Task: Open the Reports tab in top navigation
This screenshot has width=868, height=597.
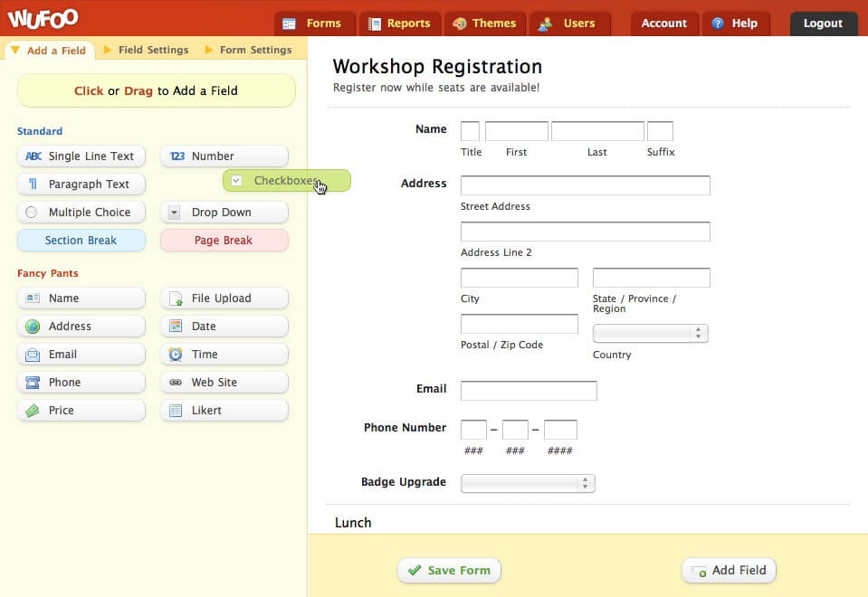Action: tap(399, 24)
